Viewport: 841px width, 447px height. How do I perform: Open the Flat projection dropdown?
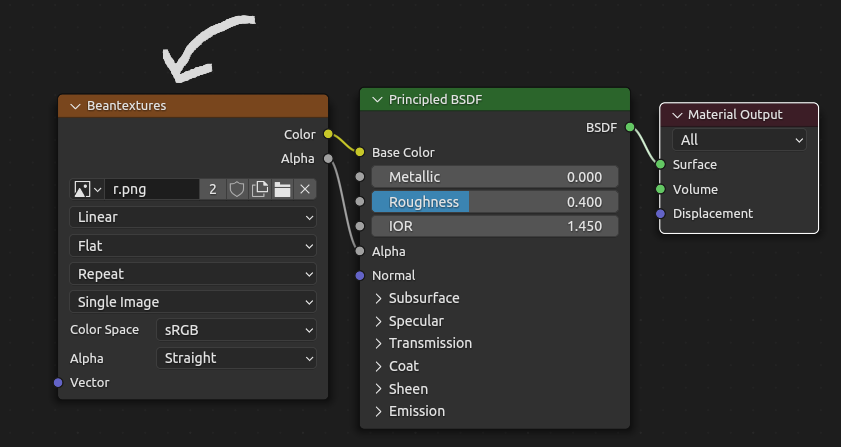193,246
